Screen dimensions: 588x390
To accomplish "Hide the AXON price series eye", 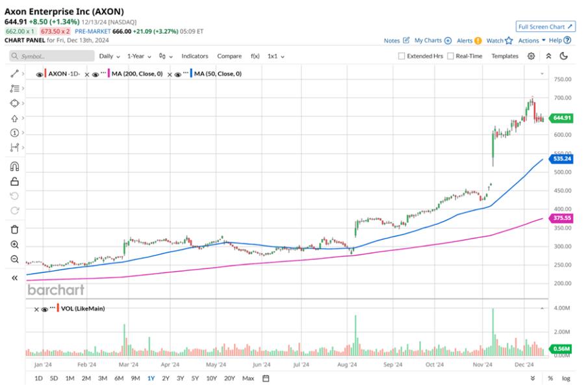I will coord(40,75).
